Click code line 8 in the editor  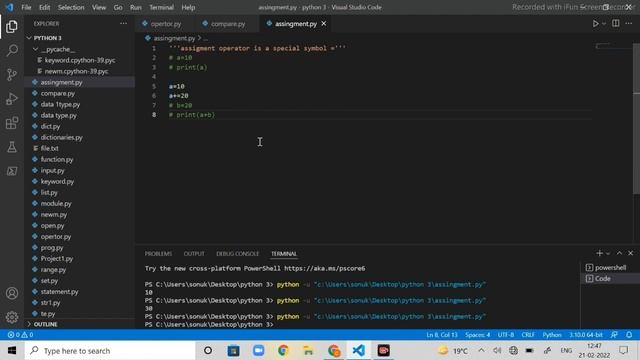pyautogui.click(x=380, y=115)
